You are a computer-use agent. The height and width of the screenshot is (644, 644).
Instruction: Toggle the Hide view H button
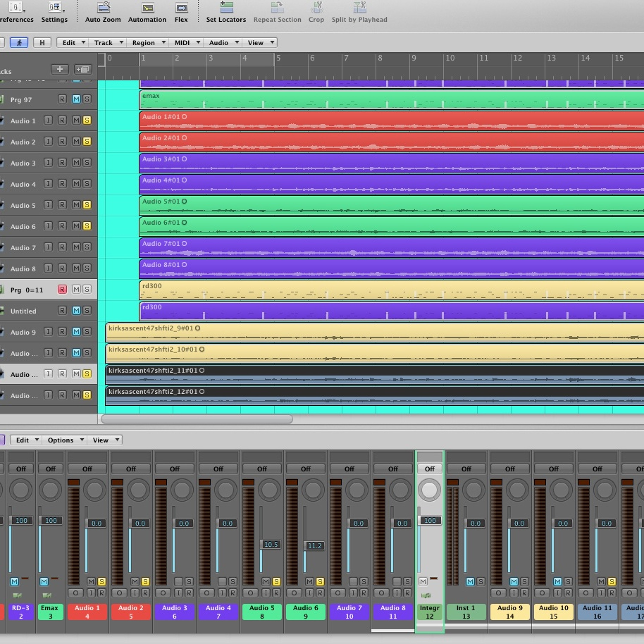[42, 43]
